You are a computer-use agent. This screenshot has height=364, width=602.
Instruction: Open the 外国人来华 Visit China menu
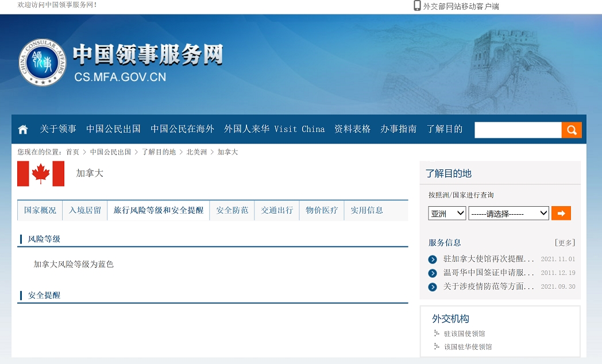click(x=275, y=129)
